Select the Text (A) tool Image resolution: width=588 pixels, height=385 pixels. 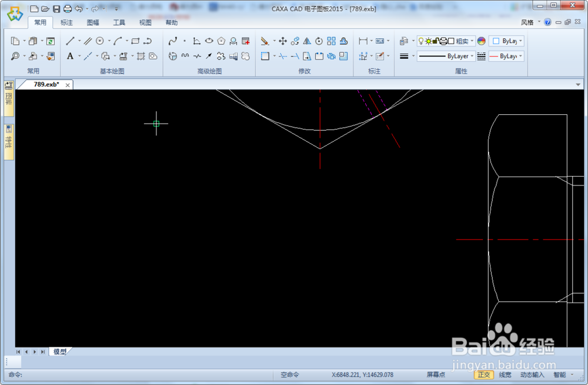click(x=70, y=56)
